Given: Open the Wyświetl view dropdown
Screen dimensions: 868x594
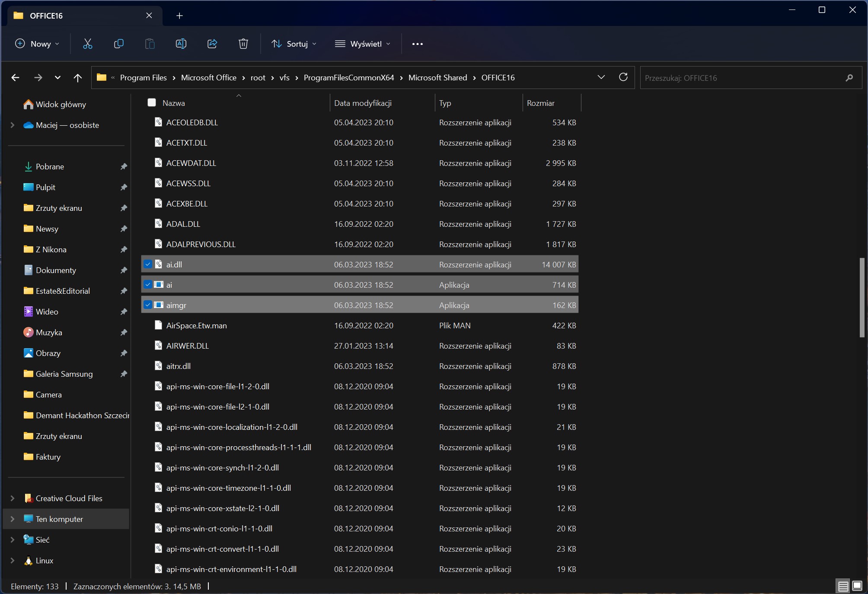Looking at the screenshot, I should pos(362,44).
